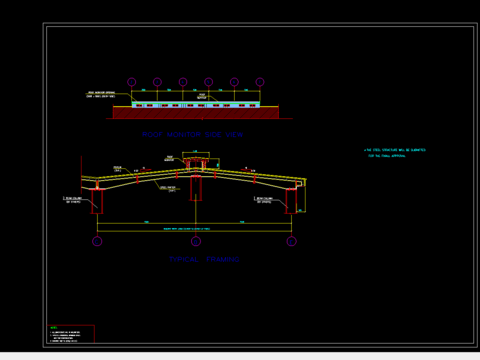Select the TYPICAL FRAMING title text
This screenshot has width=480, height=360.
click(204, 259)
